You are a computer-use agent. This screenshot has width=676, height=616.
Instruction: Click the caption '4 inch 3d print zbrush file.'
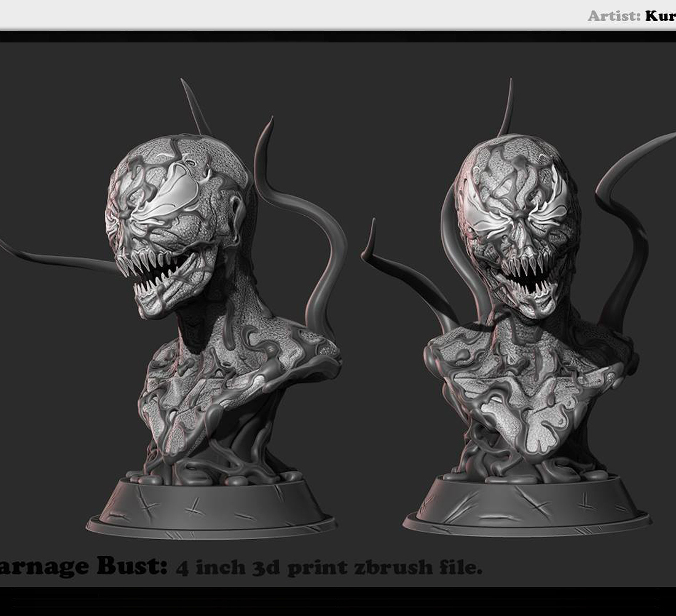pos(329,567)
